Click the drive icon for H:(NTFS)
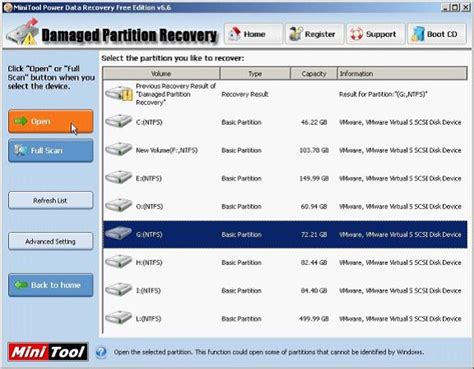This screenshot has width=474, height=369. tap(119, 262)
